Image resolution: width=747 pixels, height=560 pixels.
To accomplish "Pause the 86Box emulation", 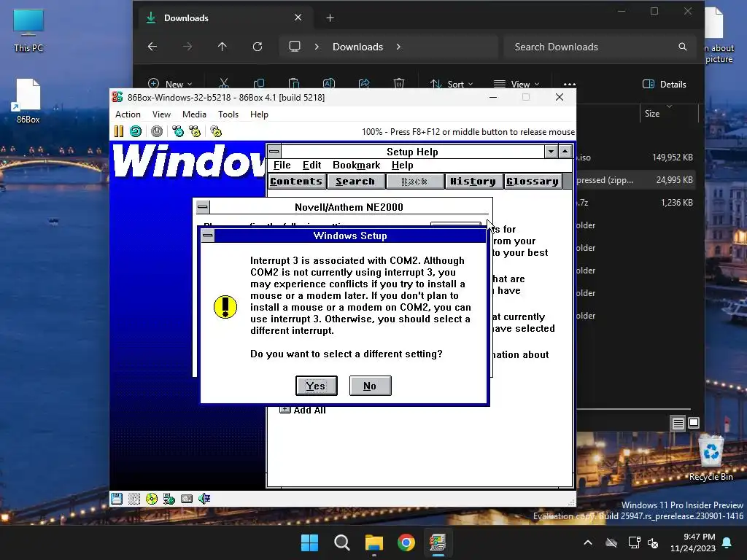I will [119, 131].
